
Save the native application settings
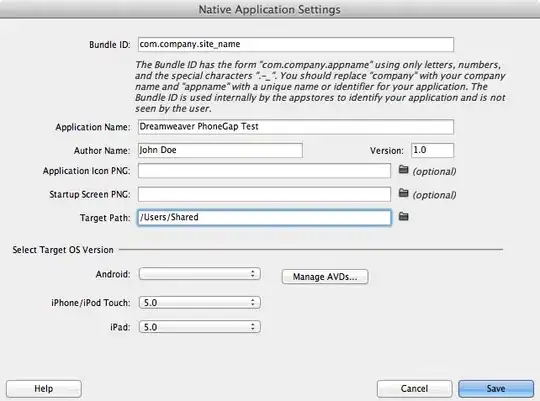coord(496,389)
